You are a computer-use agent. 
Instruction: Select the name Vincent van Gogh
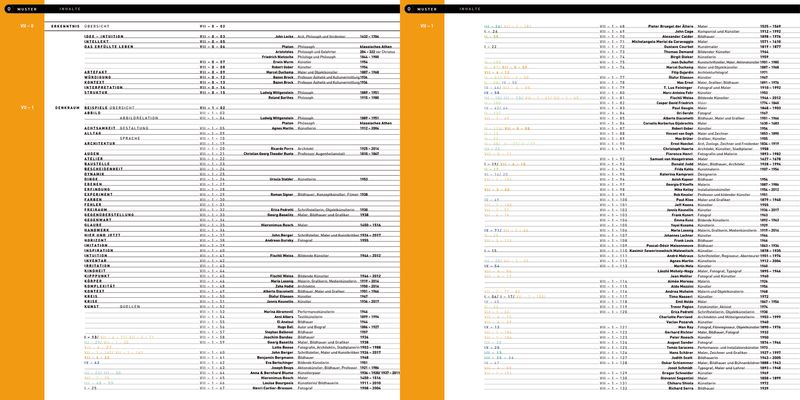679,133
